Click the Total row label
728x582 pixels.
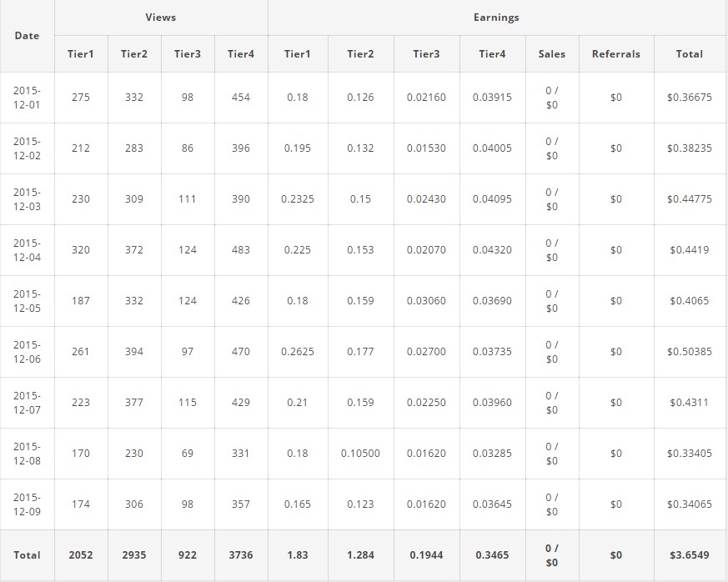pos(27,555)
